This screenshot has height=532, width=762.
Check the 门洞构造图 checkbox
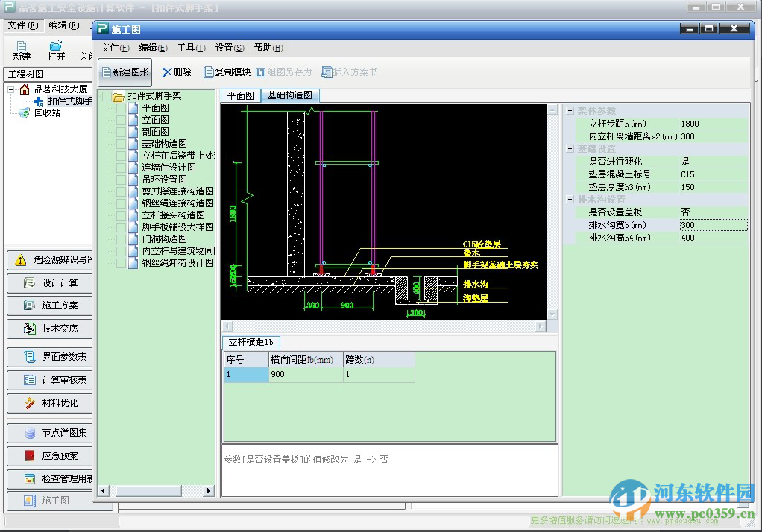[x=121, y=239]
